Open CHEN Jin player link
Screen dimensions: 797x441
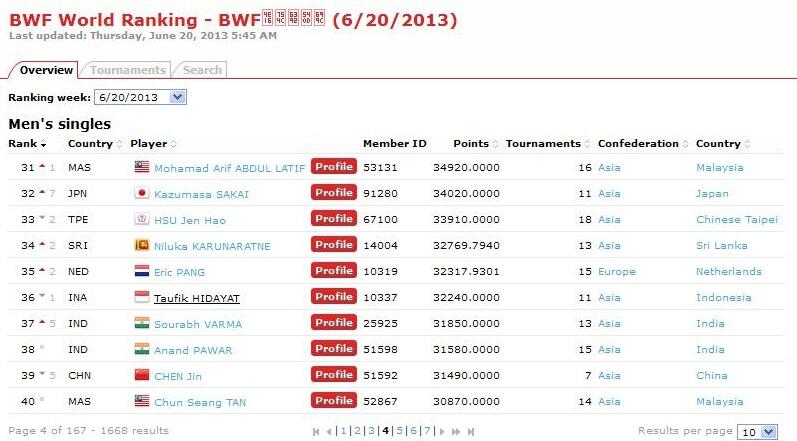point(178,376)
